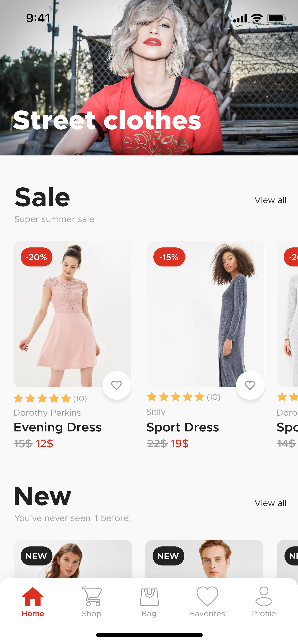View all items in Sale section
Screen dimensions: 298x644
[x=270, y=200]
